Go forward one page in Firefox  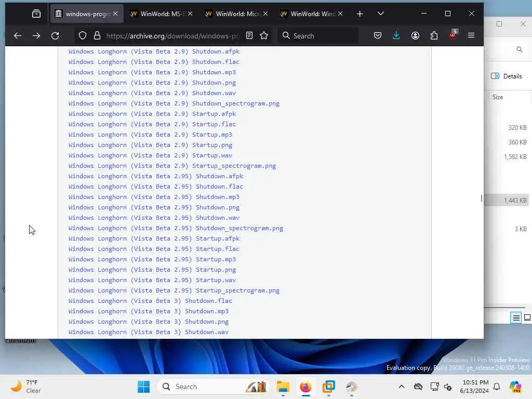click(x=36, y=36)
